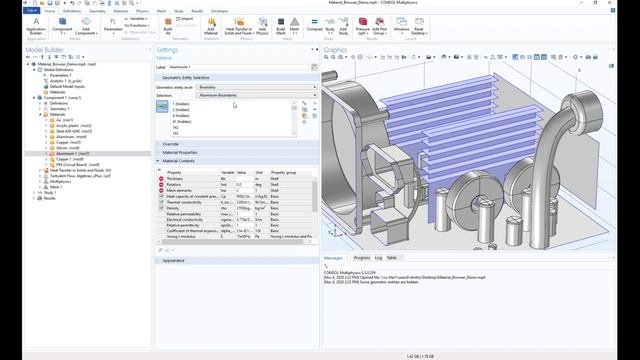Click the Rotation row warning indicator
640x360 pixels.
tap(161, 184)
